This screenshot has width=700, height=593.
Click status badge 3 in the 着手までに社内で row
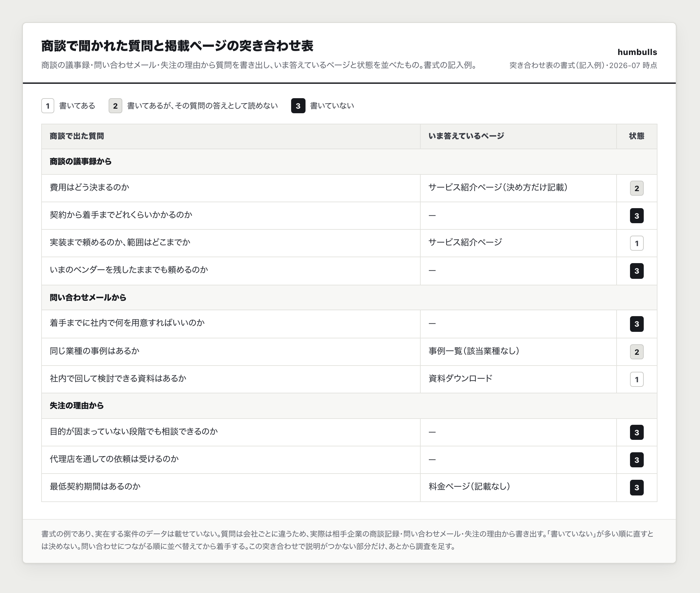[x=637, y=324]
